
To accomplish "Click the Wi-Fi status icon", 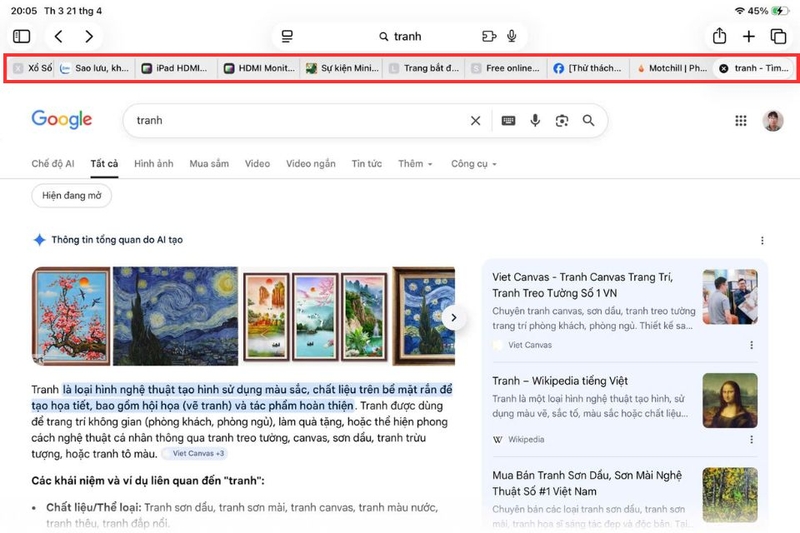I will [x=739, y=11].
